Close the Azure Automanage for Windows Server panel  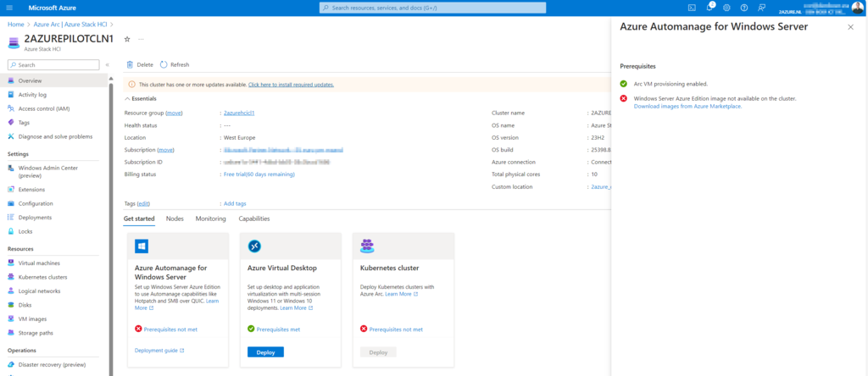click(x=851, y=27)
